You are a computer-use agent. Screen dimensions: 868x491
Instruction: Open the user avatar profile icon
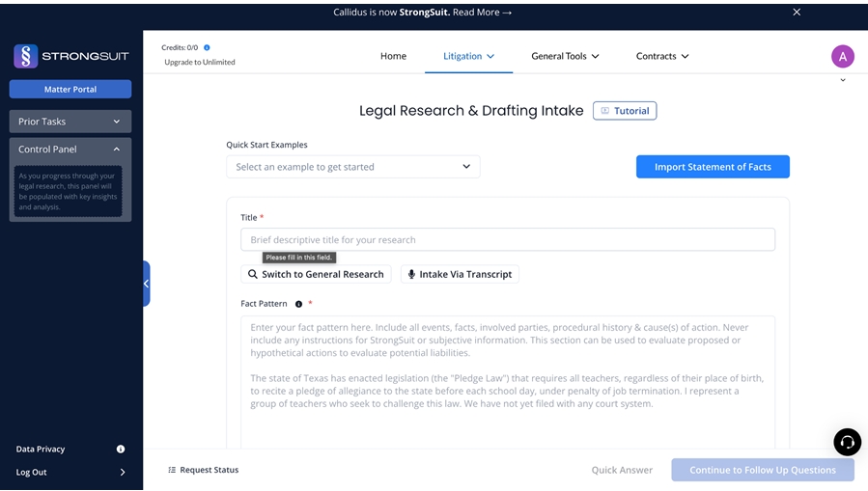[x=842, y=56]
